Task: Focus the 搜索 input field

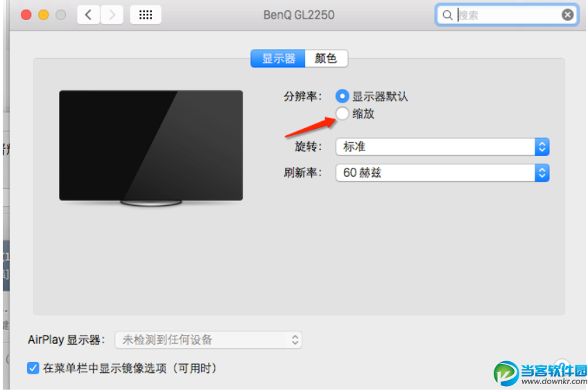Action: [506, 15]
